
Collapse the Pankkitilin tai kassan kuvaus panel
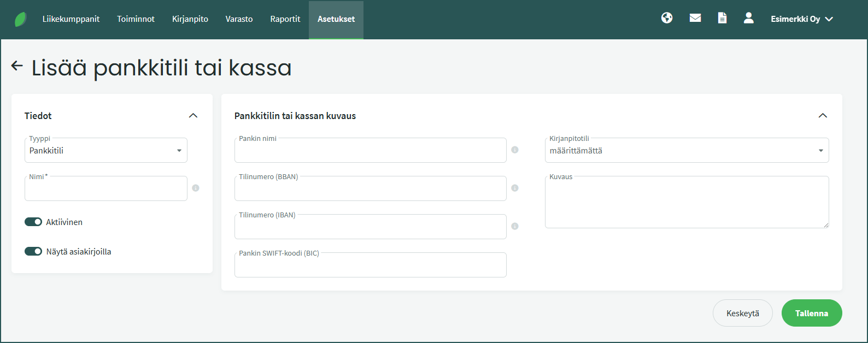pyautogui.click(x=823, y=116)
